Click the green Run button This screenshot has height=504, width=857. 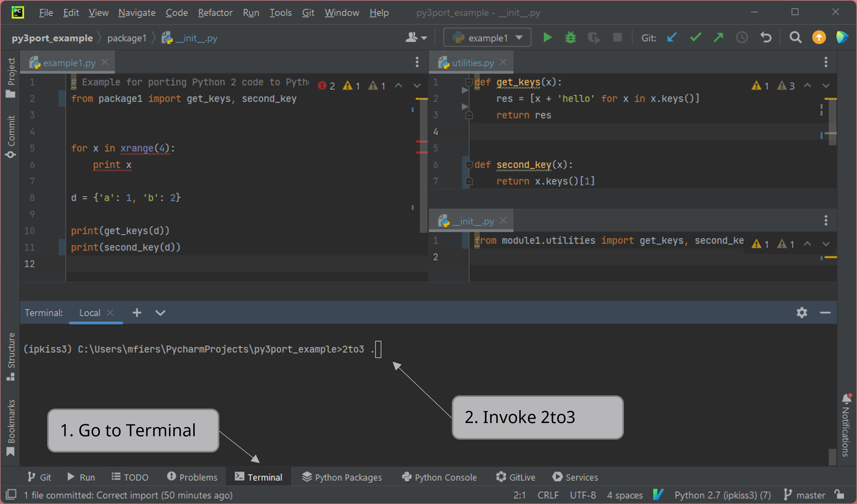tap(547, 37)
